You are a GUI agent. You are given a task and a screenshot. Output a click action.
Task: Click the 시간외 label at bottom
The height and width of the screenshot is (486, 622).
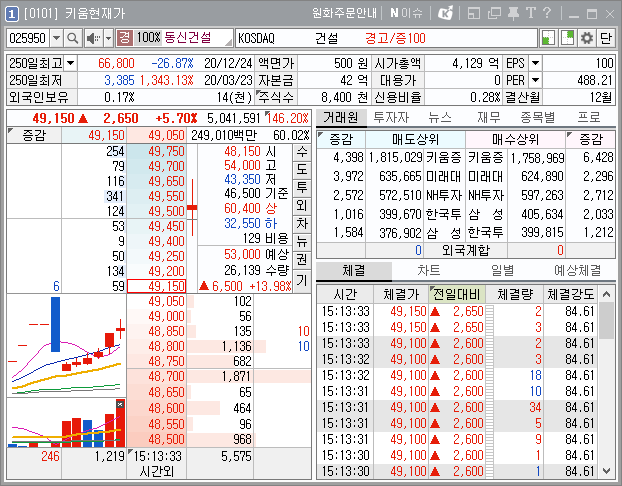pyautogui.click(x=157, y=471)
